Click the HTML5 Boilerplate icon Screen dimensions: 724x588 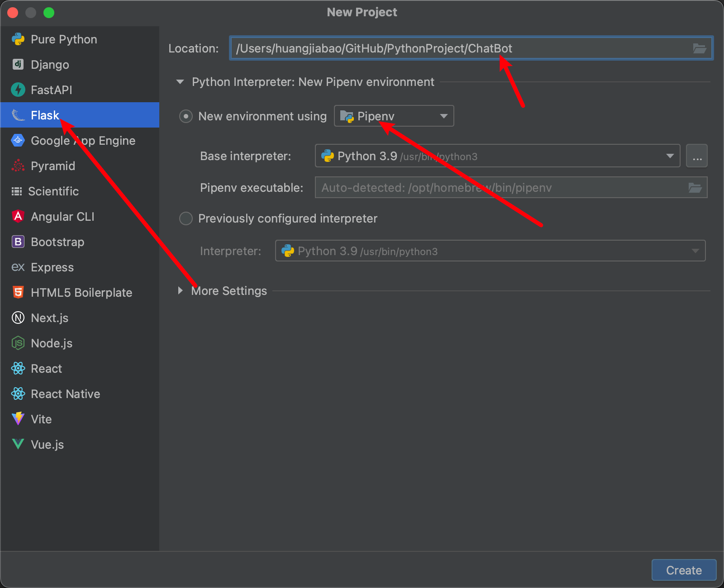(x=18, y=293)
